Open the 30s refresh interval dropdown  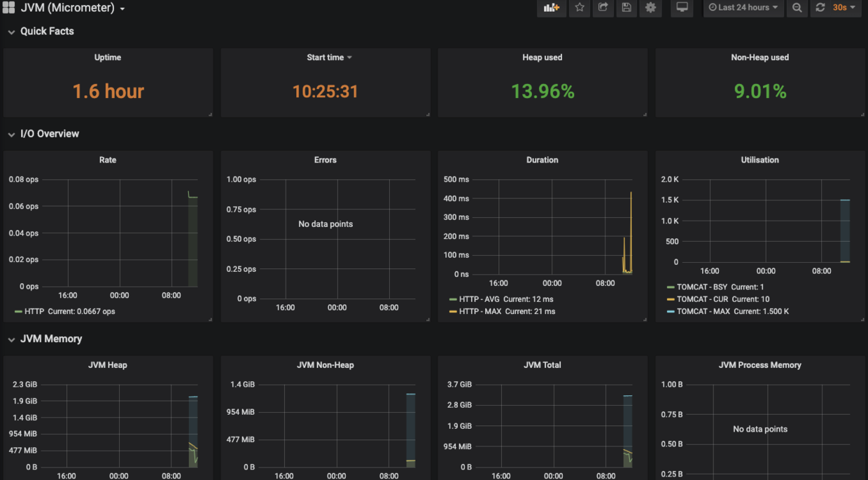(844, 8)
